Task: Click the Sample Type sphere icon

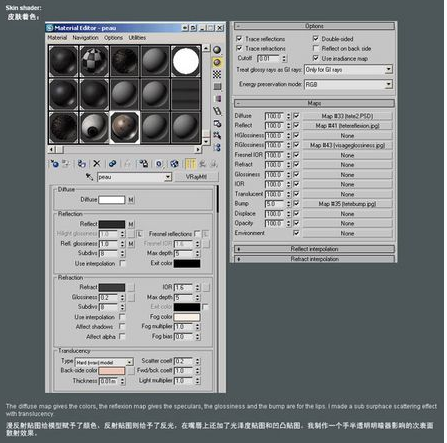Action: pos(217,50)
